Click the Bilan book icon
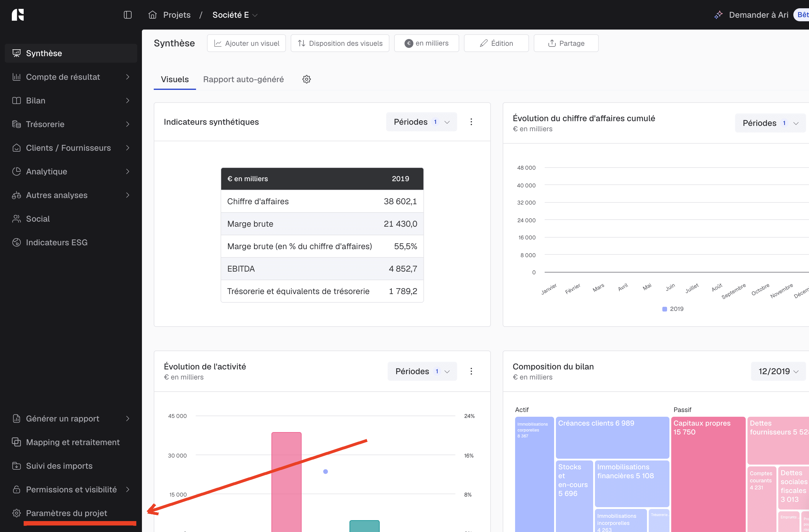The height and width of the screenshot is (532, 809). (x=16, y=100)
